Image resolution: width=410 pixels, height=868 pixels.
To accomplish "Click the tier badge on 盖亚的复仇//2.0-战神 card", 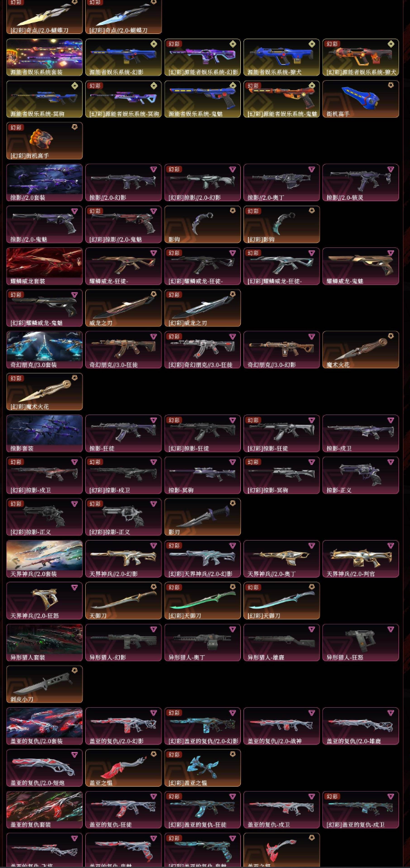I will (x=311, y=713).
